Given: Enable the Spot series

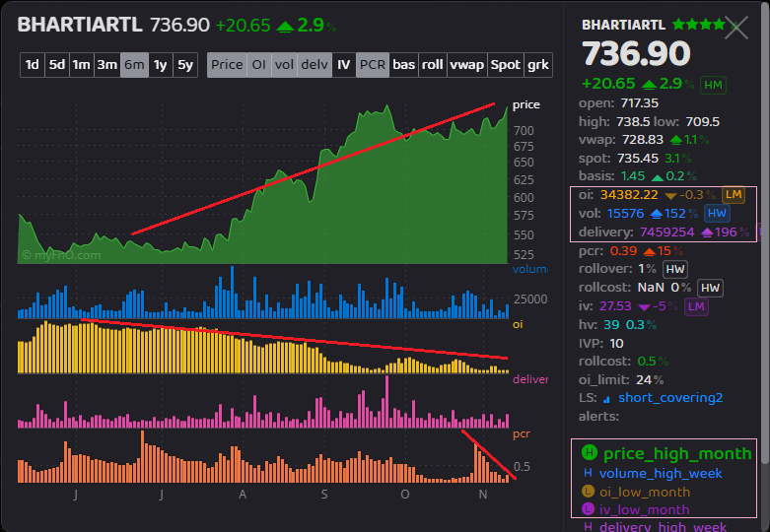Looking at the screenshot, I should (x=506, y=65).
